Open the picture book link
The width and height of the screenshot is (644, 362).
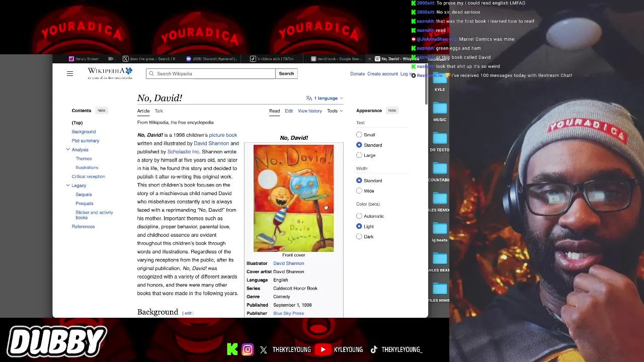(223, 135)
